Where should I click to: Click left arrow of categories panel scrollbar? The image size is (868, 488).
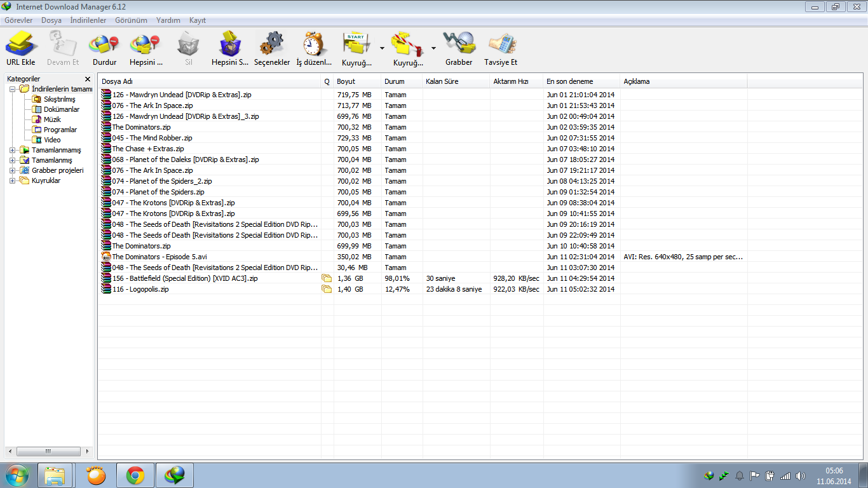coord(10,451)
